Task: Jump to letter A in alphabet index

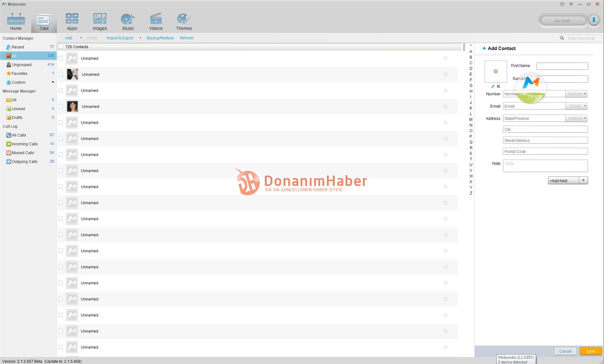Action: coord(471,51)
